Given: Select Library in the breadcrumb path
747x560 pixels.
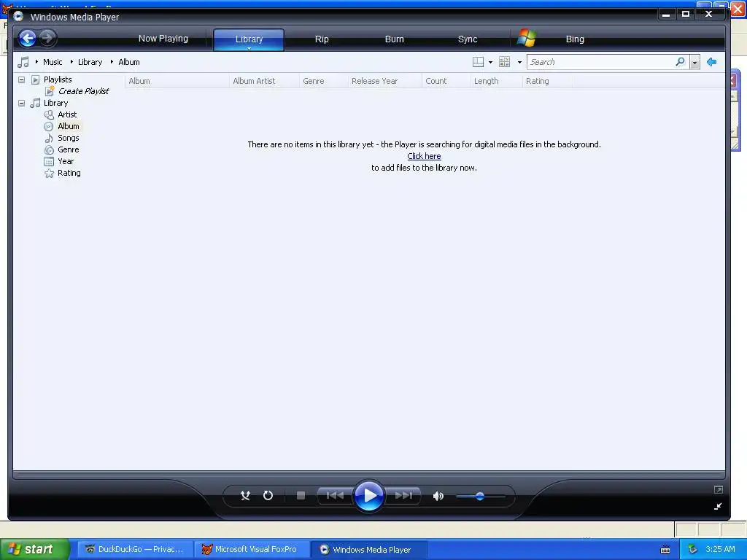Looking at the screenshot, I should (90, 62).
